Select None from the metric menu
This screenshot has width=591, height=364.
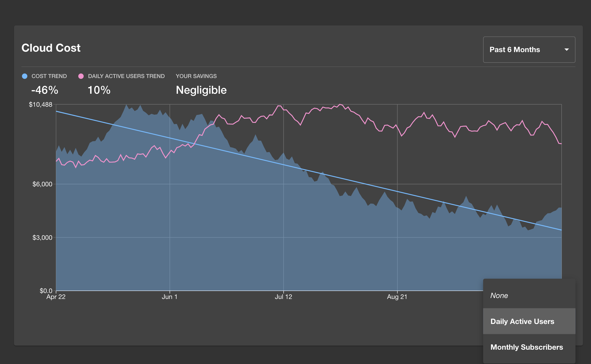click(499, 295)
